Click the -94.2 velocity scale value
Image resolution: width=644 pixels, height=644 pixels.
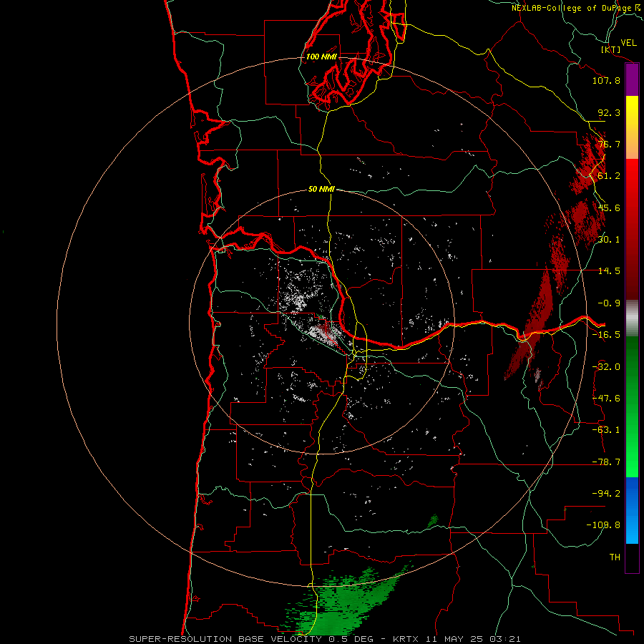click(x=606, y=494)
